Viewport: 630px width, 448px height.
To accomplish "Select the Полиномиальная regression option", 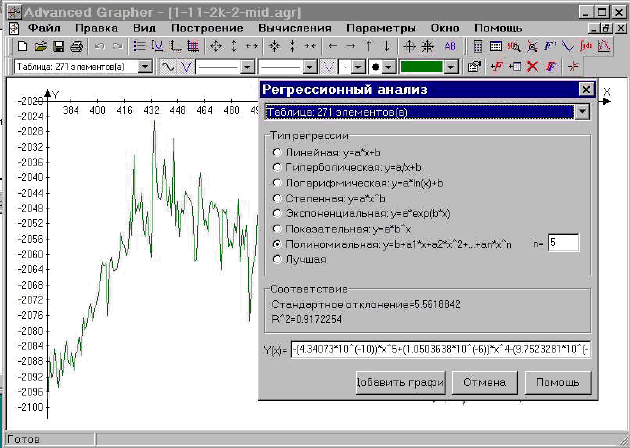I will [x=392, y=244].
